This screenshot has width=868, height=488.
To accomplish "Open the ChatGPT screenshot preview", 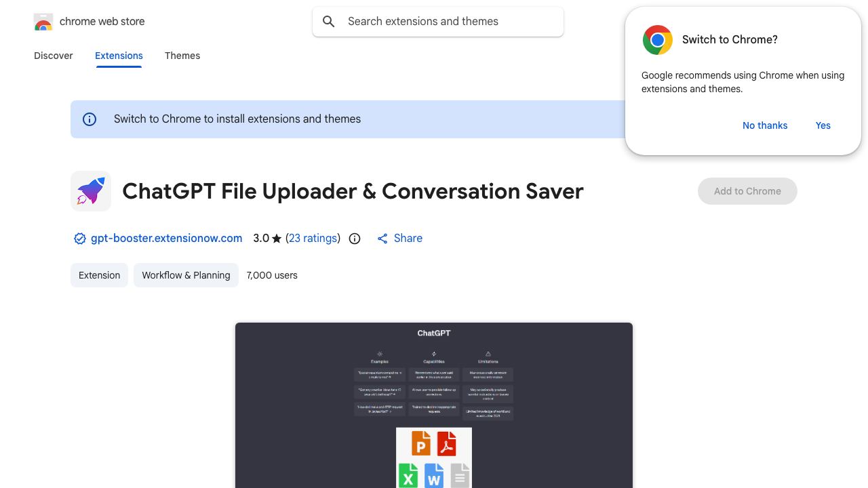I will [x=434, y=405].
